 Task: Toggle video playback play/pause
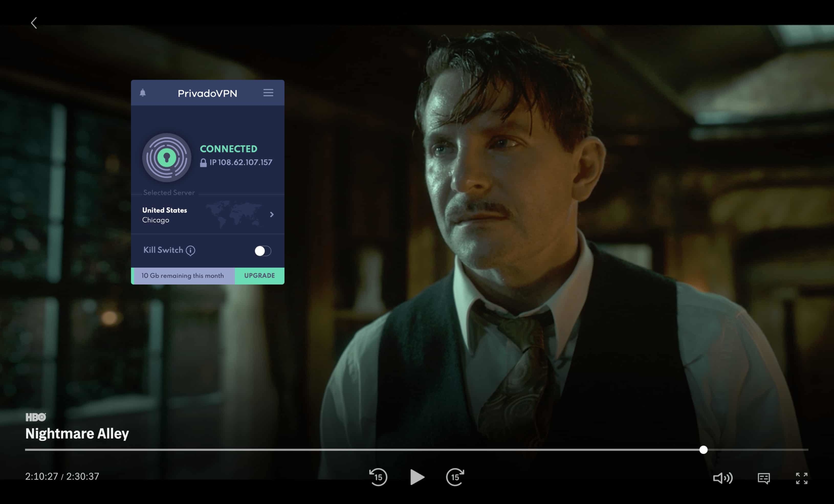(417, 477)
